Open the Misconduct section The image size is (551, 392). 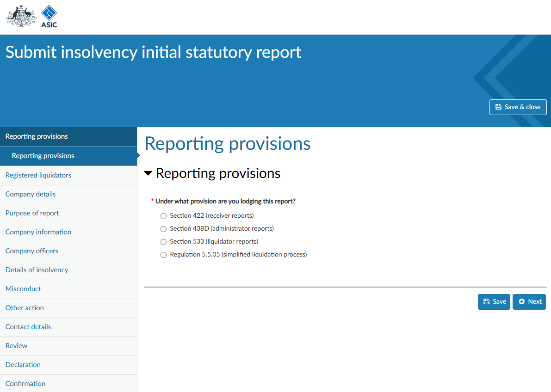pyautogui.click(x=68, y=289)
